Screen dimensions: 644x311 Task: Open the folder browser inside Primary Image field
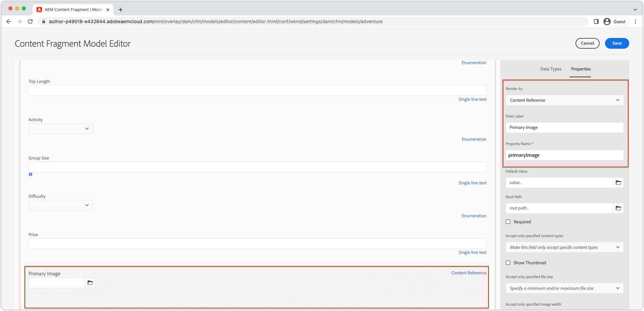(90, 281)
